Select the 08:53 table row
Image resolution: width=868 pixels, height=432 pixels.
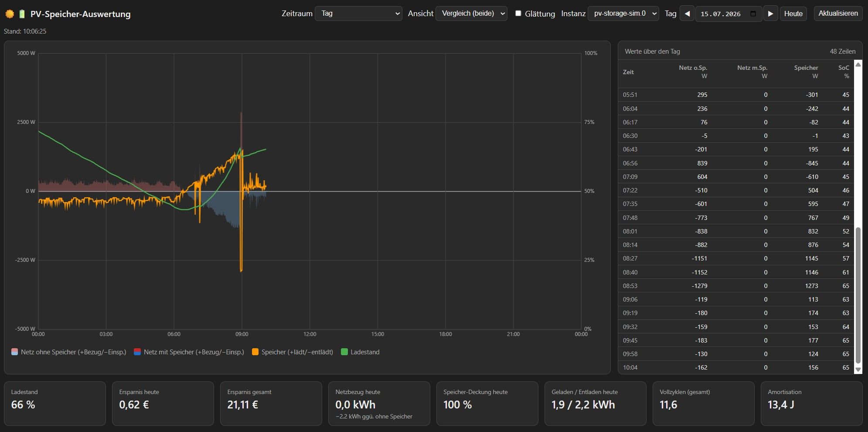coord(736,286)
